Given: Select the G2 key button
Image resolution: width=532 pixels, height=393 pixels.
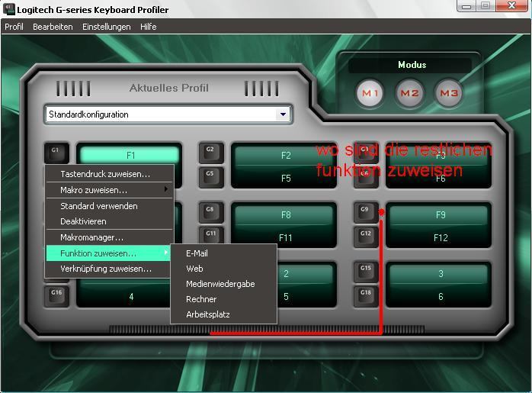Looking at the screenshot, I should click(211, 153).
